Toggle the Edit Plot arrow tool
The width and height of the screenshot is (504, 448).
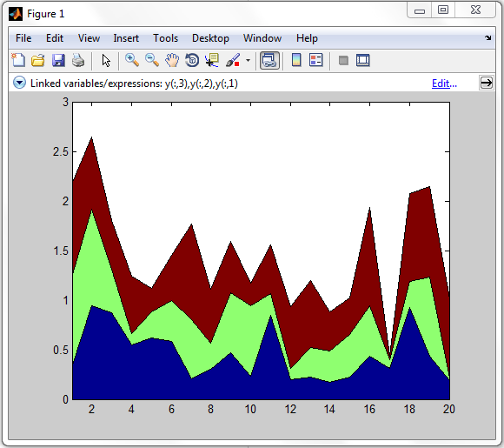pyautogui.click(x=106, y=60)
